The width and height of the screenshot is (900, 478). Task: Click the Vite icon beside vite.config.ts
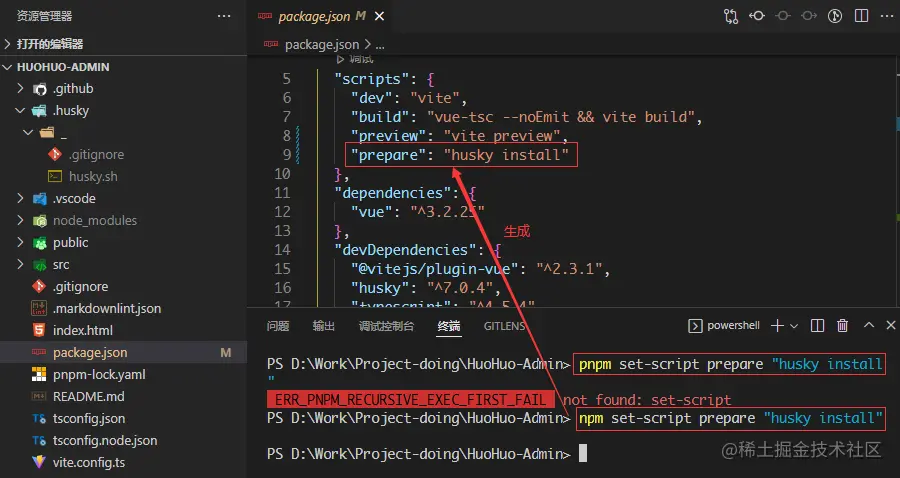pos(39,462)
